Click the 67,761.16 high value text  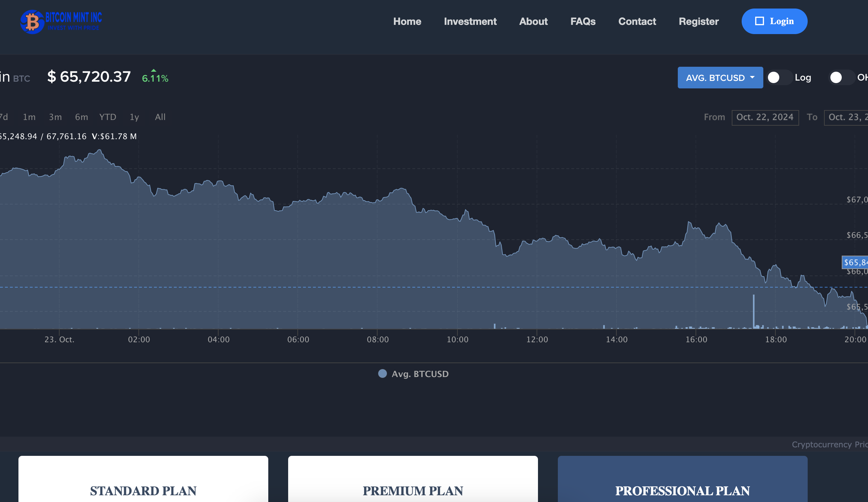pyautogui.click(x=66, y=136)
